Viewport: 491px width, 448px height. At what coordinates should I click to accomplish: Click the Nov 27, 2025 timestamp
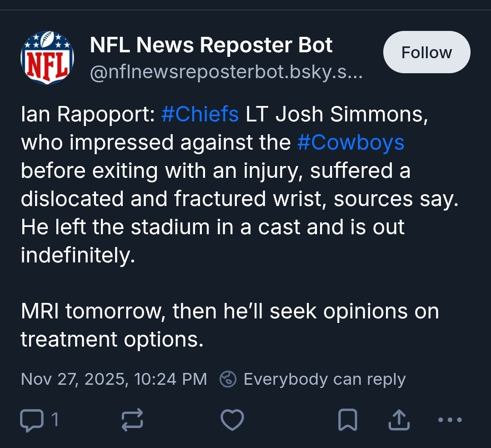click(114, 379)
